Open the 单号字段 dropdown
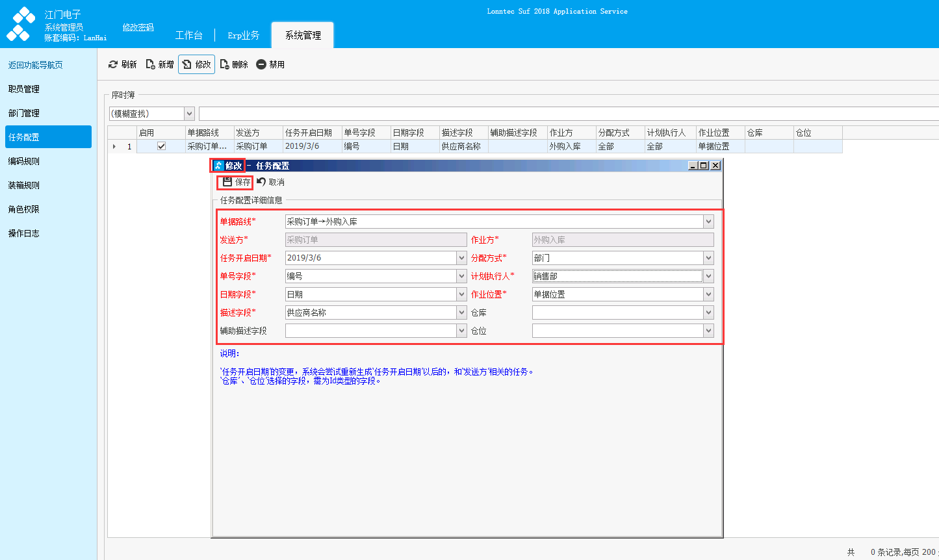The width and height of the screenshot is (939, 560). (461, 276)
